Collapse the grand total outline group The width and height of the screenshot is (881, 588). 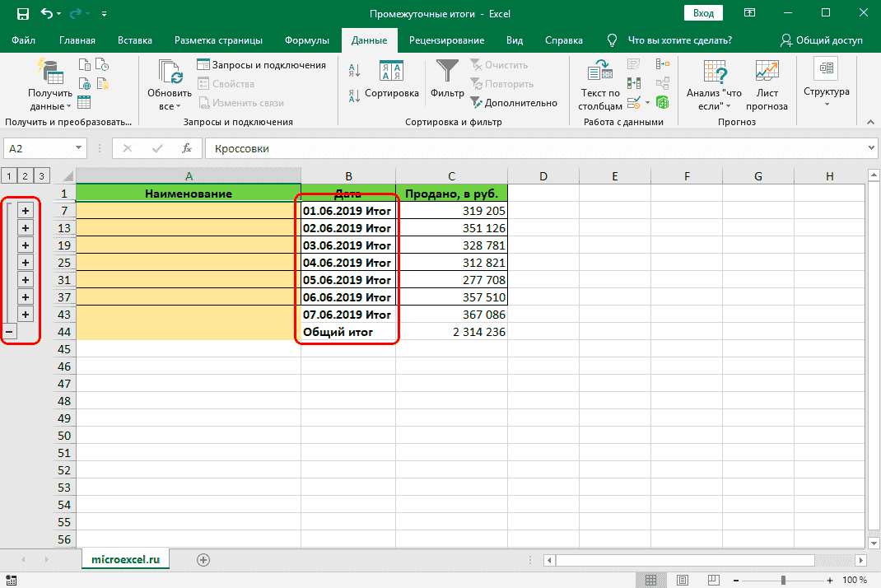pyautogui.click(x=8, y=331)
